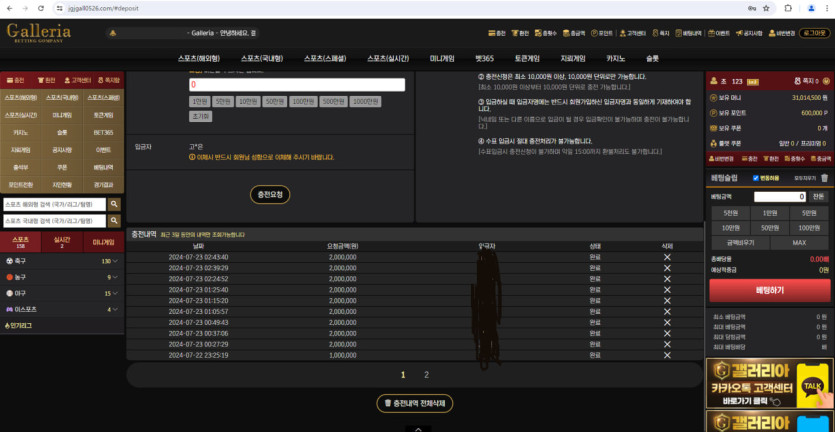The image size is (835, 432).
Task: Click the 충전요청 button
Action: (x=270, y=195)
